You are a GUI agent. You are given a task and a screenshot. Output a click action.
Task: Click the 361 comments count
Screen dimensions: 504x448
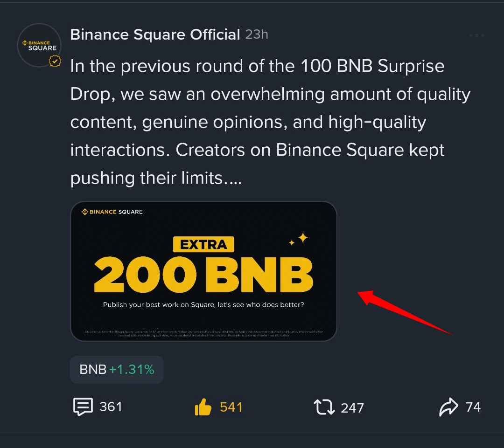pyautogui.click(x=111, y=407)
